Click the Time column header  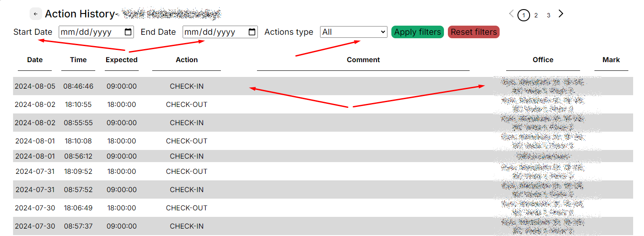pyautogui.click(x=78, y=60)
